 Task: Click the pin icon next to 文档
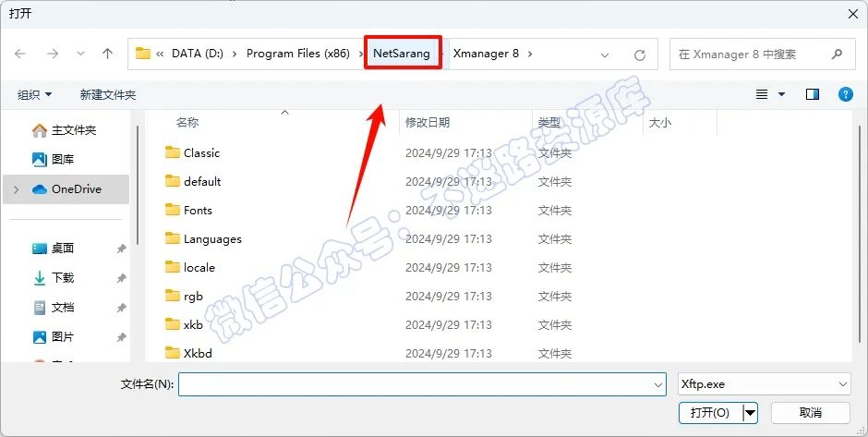click(121, 308)
